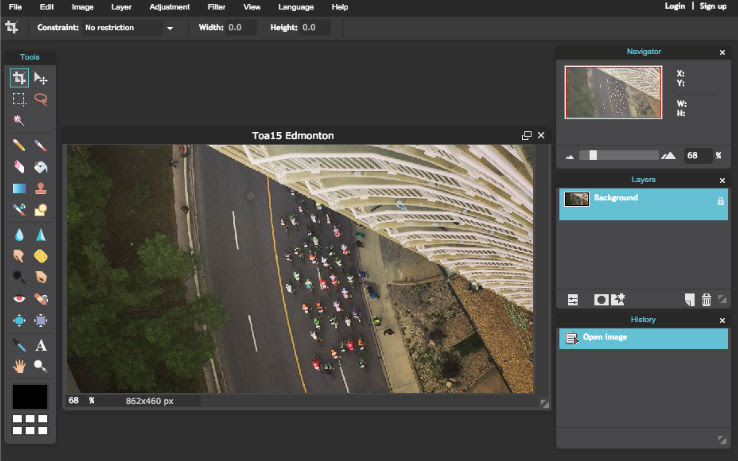This screenshot has height=461, width=738.
Task: Select the rectangular Marquee tool
Action: tap(19, 99)
